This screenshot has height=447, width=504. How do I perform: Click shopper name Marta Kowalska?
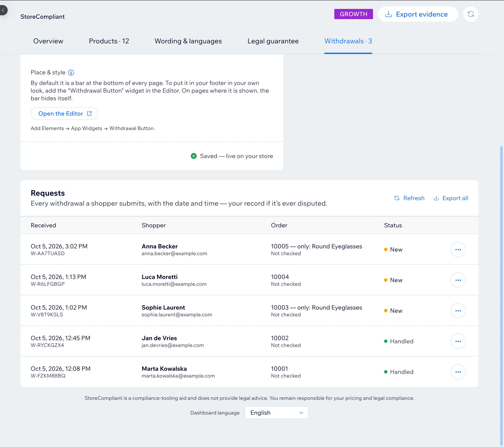coord(164,368)
